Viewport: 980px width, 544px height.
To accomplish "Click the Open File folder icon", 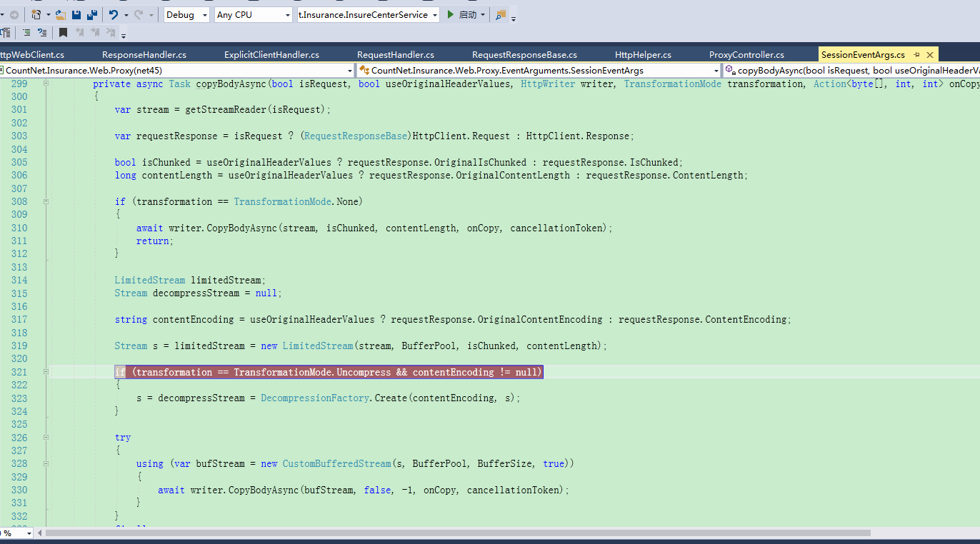I will click(x=61, y=14).
